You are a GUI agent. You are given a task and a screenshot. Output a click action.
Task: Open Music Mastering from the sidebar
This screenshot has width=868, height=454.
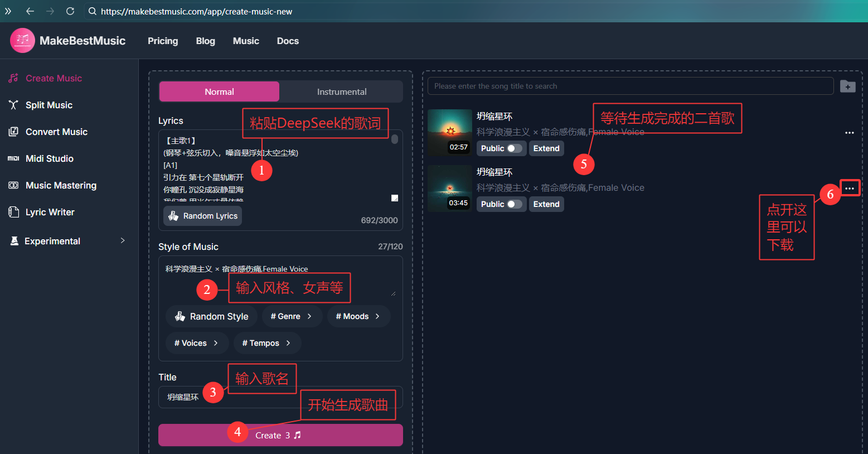click(x=61, y=185)
